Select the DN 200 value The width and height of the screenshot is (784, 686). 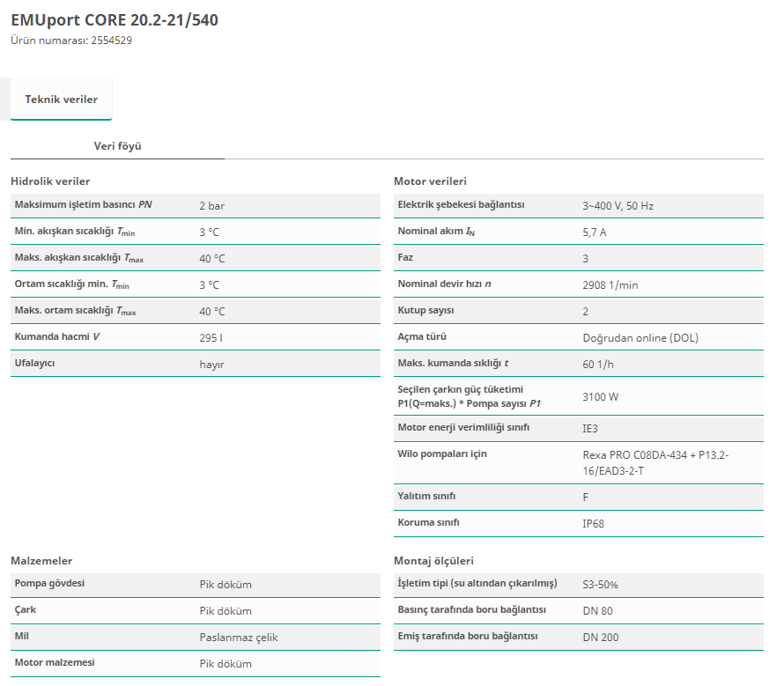pos(601,638)
